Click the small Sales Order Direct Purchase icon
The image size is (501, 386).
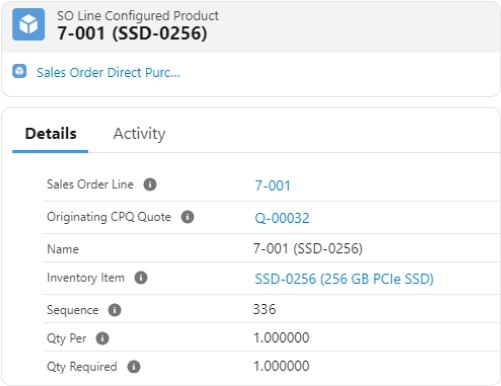pos(19,71)
